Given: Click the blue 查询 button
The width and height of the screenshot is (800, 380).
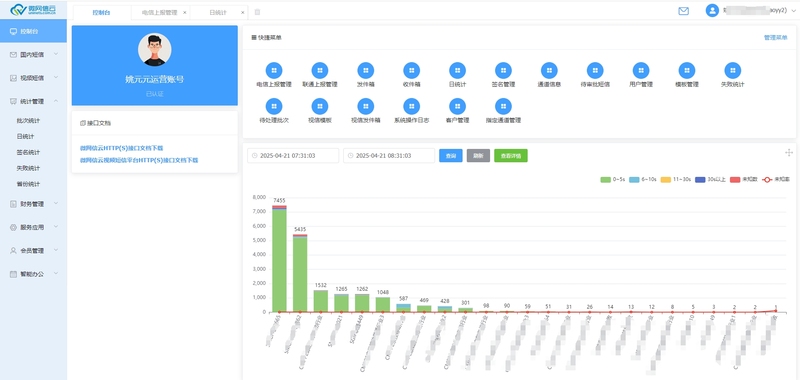Looking at the screenshot, I should (451, 156).
